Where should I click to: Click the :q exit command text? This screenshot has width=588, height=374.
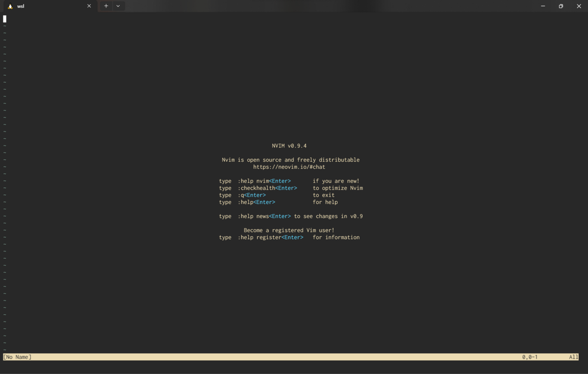(x=241, y=195)
